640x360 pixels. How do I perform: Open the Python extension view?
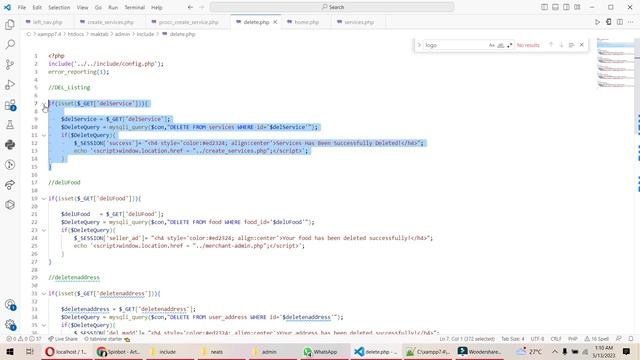[10, 144]
